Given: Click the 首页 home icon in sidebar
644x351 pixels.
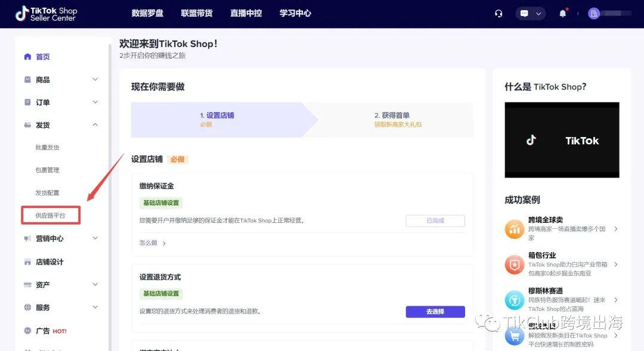Looking at the screenshot, I should (27, 57).
